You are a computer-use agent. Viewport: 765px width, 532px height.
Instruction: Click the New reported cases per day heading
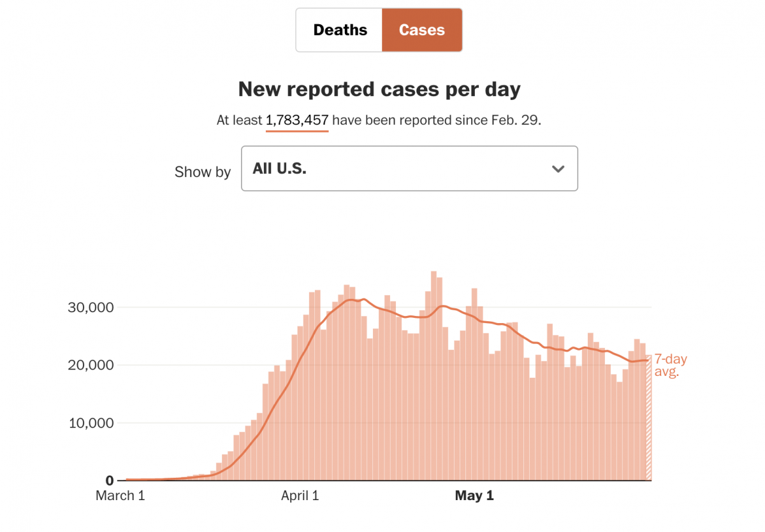[379, 89]
